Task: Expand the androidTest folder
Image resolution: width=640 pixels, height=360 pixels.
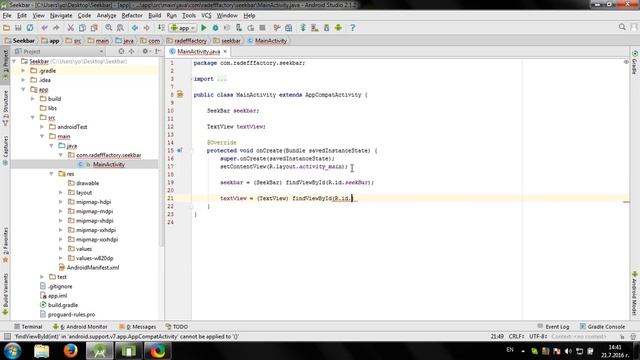Action: tap(42, 127)
